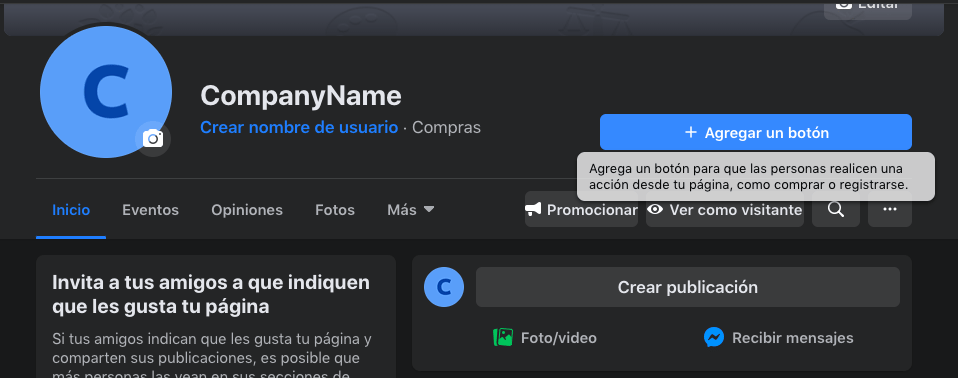Viewport: 958px width, 378px height.
Task: Click the Messenger Recibir mensajes icon
Action: click(x=714, y=337)
